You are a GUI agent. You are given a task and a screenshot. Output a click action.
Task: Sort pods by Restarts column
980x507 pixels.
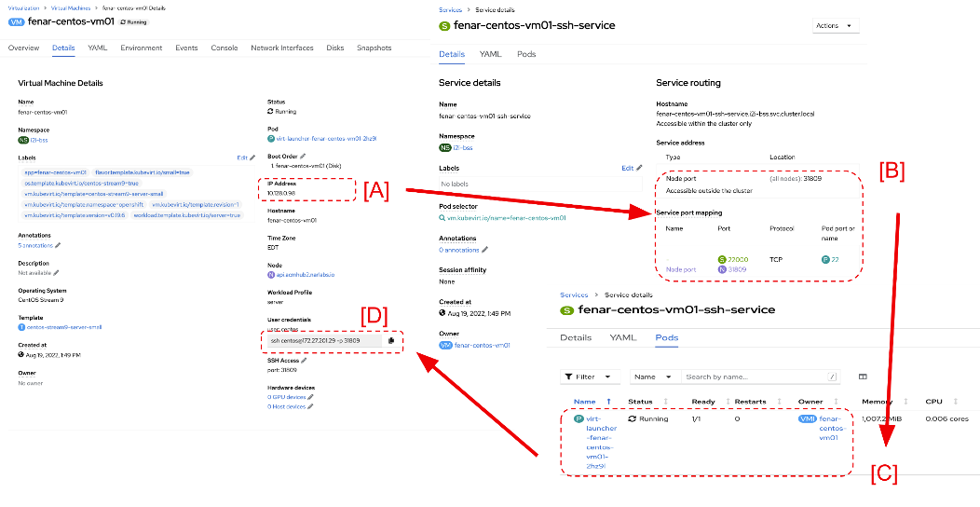pyautogui.click(x=756, y=402)
